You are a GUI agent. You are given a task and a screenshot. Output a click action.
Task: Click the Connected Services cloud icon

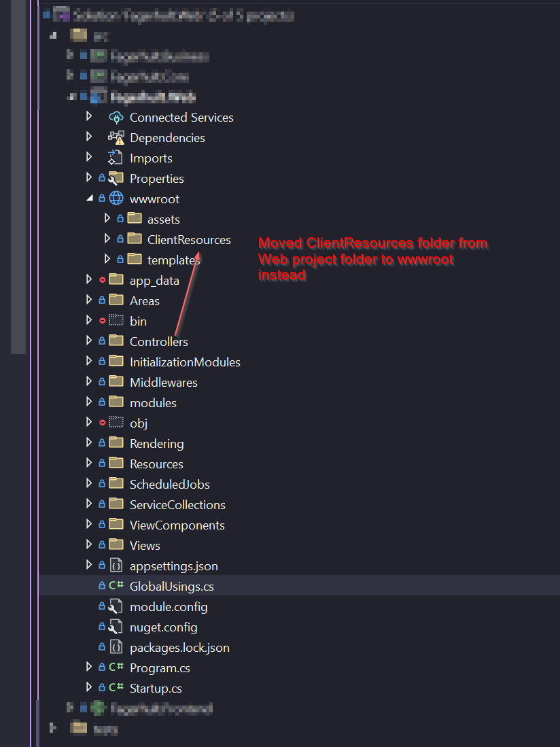[116, 118]
